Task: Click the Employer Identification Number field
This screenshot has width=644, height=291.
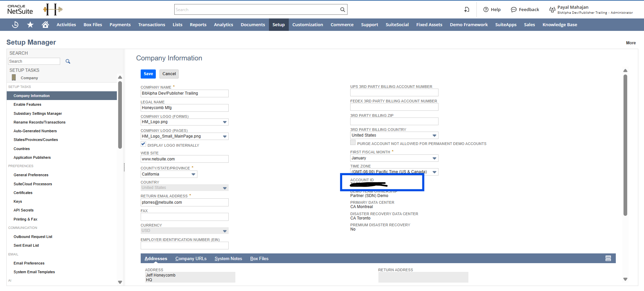Action: [184, 246]
